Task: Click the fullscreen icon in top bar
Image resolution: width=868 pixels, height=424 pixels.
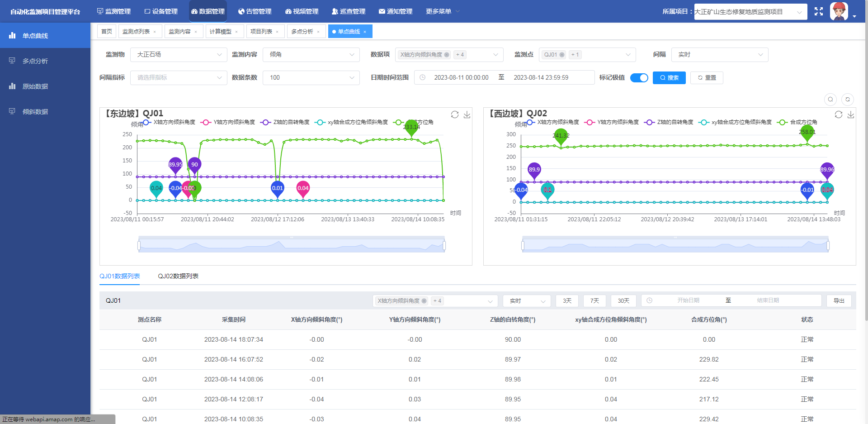Action: pyautogui.click(x=818, y=11)
